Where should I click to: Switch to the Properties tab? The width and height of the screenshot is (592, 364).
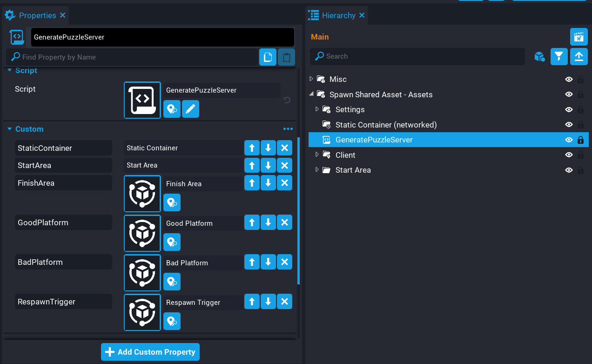click(37, 15)
